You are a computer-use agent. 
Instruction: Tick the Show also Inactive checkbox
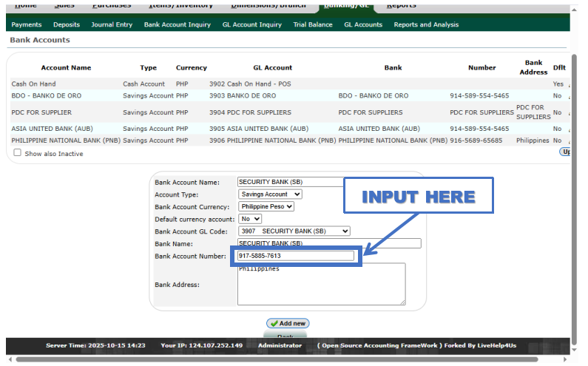18,153
